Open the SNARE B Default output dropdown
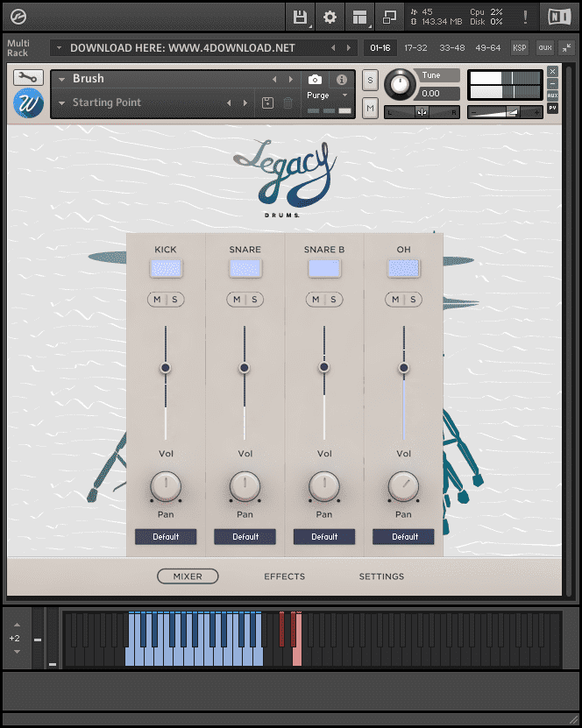Image resolution: width=582 pixels, height=728 pixels. 324,536
